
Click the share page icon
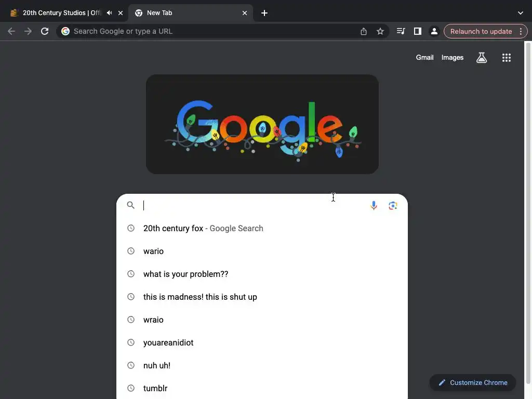click(363, 31)
